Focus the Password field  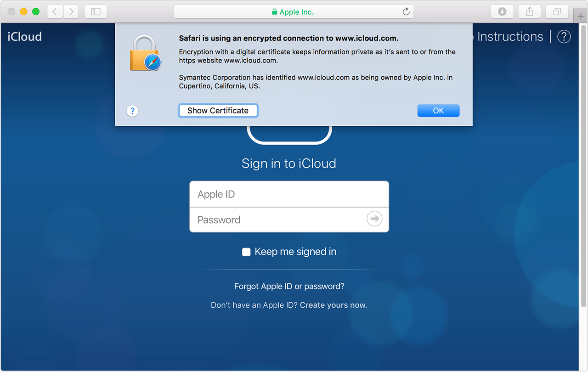click(x=289, y=220)
